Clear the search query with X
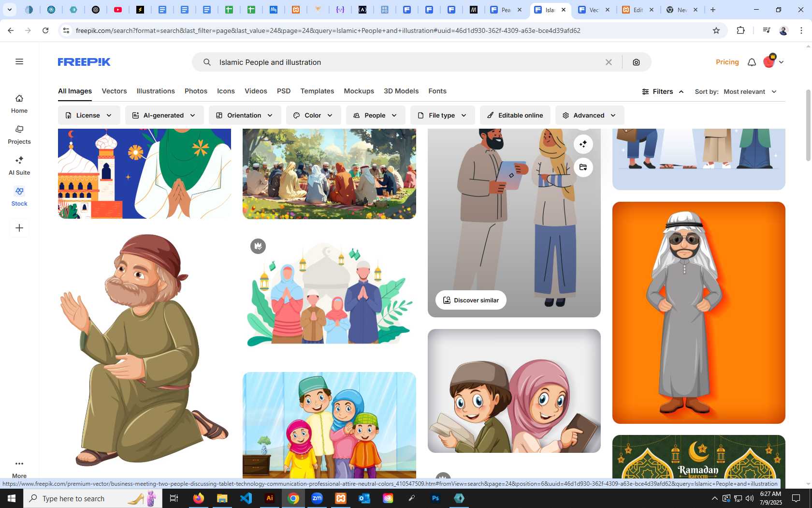Viewport: 812px width, 508px height. (x=609, y=62)
